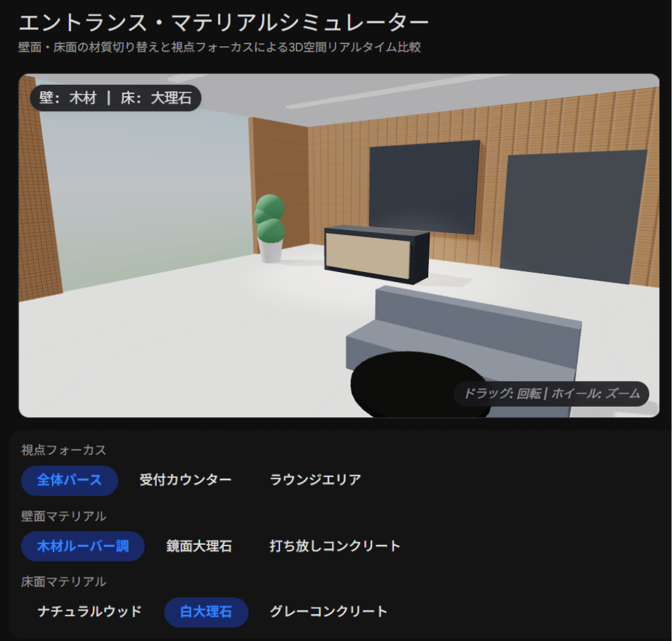Image resolution: width=672 pixels, height=641 pixels.
Task: Set walls to 打ち放しコンクリート
Action: pos(335,546)
